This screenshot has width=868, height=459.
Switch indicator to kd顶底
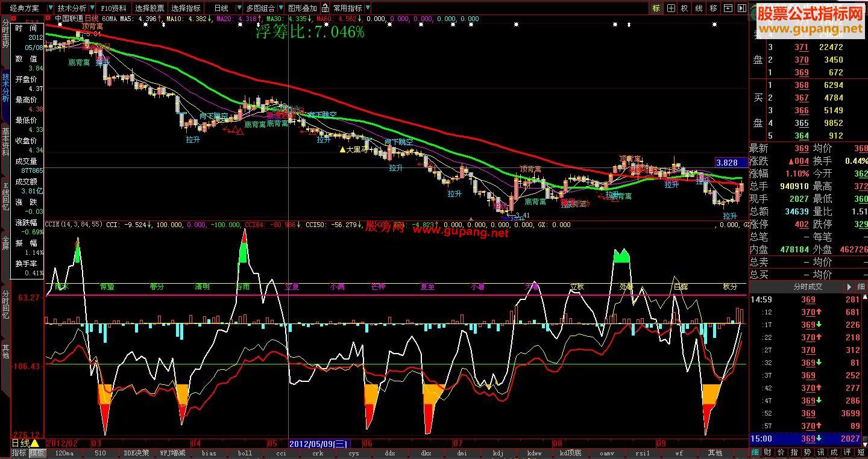point(570,453)
